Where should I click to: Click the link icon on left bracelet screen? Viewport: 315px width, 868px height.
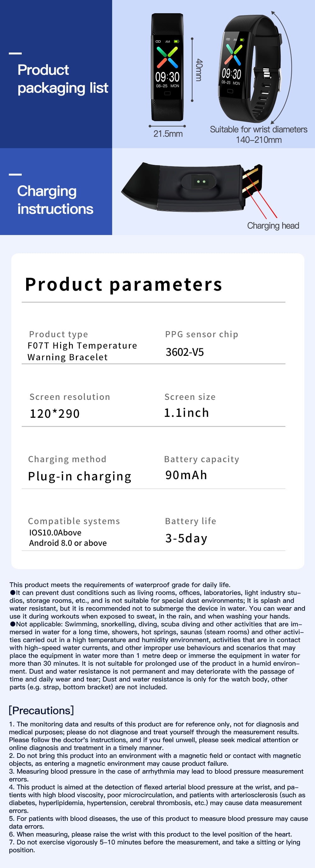(x=158, y=42)
